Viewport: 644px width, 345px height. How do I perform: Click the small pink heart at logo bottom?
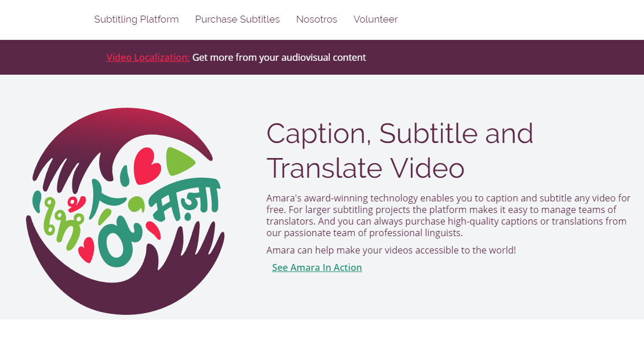[87, 250]
